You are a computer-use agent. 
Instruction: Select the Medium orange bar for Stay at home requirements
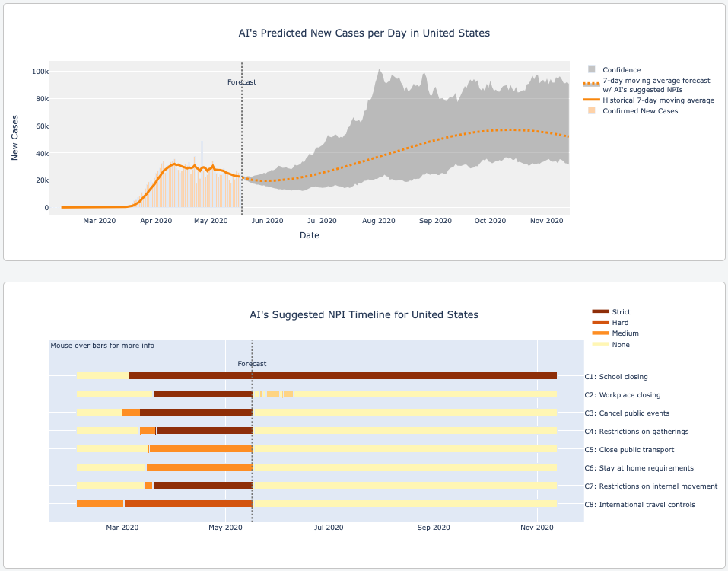coord(199,467)
